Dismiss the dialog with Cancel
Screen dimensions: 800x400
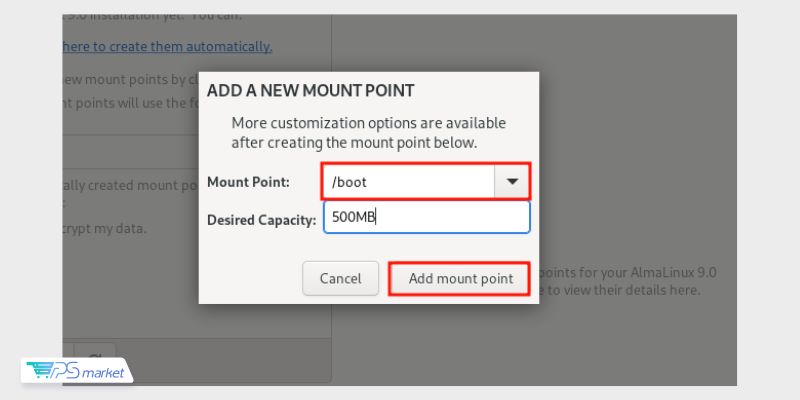[340, 279]
